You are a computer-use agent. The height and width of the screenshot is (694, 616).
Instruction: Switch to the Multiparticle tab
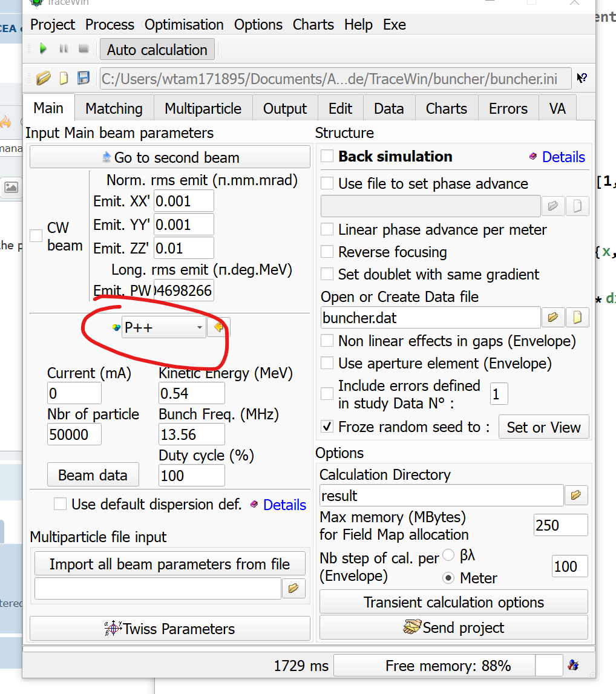203,108
